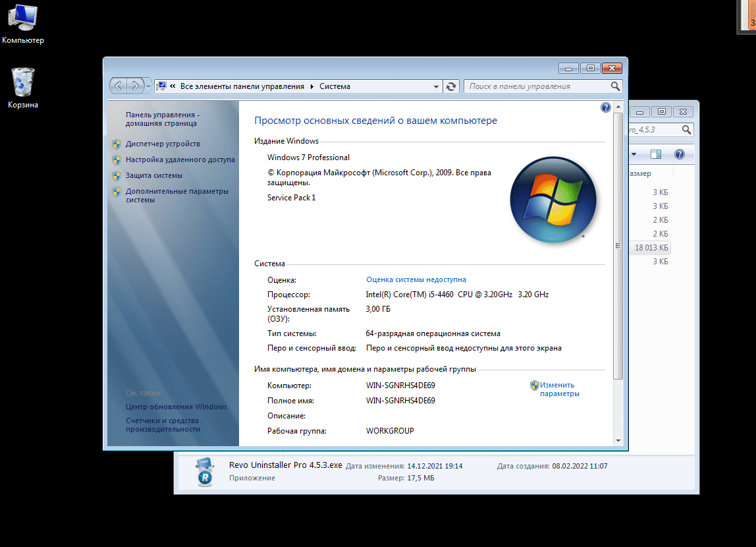The height and width of the screenshot is (547, 756).
Task: Open 'Дополнительные параметры системы' link
Action: [177, 195]
